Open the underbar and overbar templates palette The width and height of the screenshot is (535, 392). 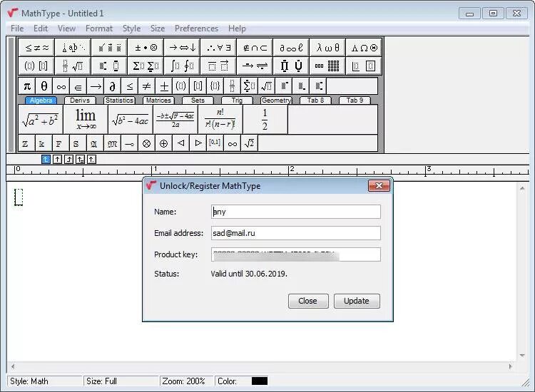click(x=219, y=66)
